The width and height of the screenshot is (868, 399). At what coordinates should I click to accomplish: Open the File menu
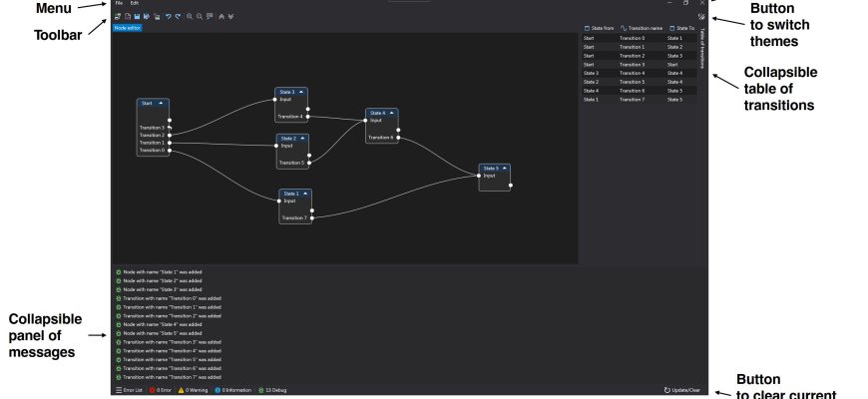(x=119, y=4)
